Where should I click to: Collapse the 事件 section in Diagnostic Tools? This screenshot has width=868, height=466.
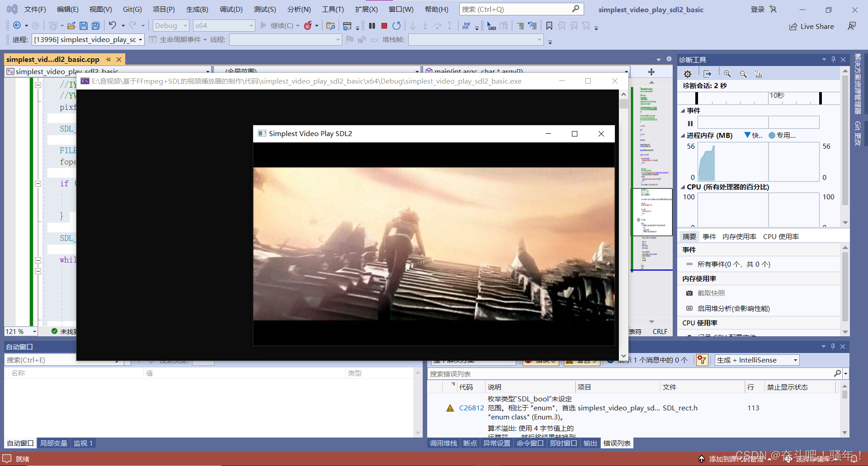pos(683,111)
